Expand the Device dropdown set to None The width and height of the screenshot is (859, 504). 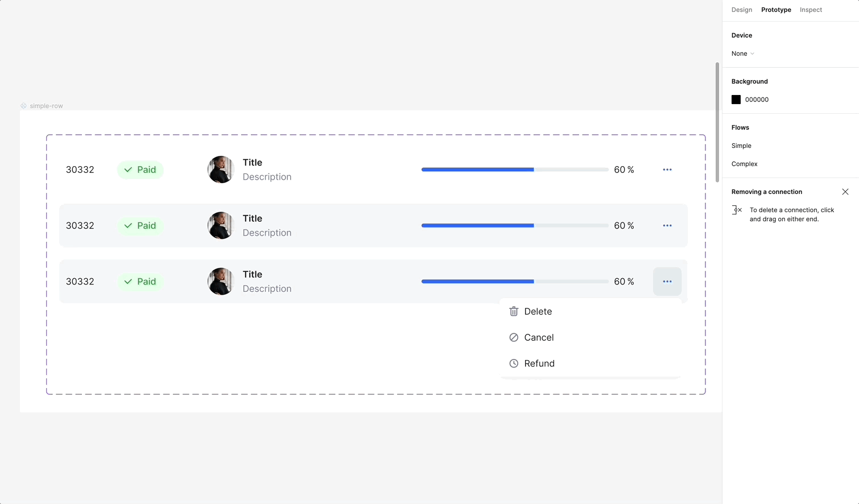(x=743, y=53)
